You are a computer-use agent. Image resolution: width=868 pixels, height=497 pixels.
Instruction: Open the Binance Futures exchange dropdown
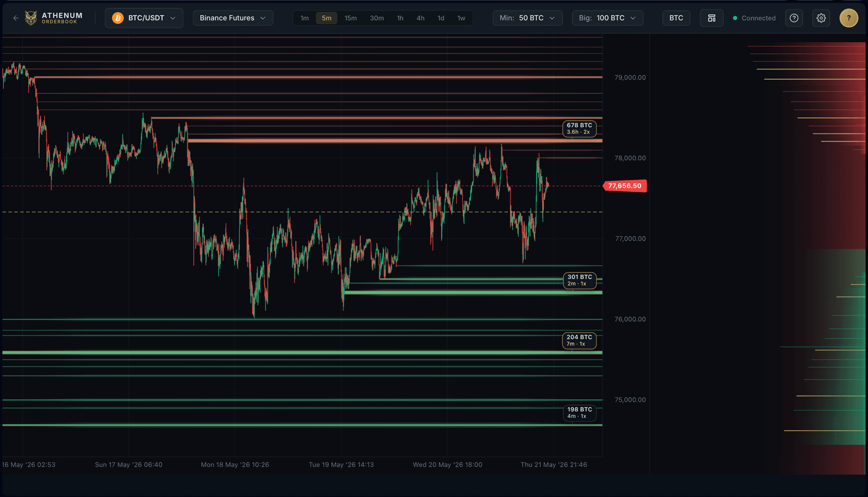point(233,18)
